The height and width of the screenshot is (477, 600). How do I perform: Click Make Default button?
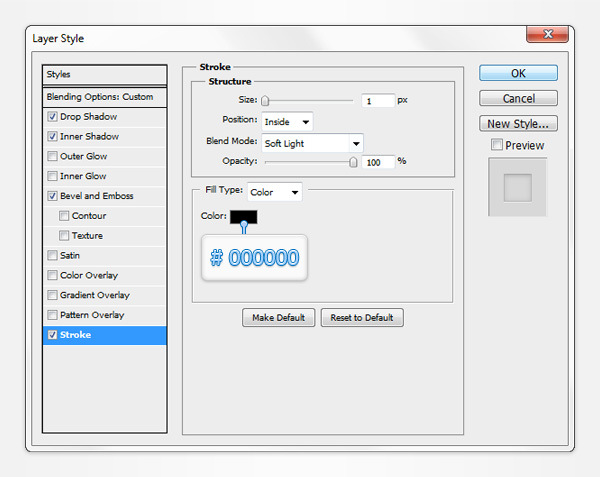click(x=279, y=318)
